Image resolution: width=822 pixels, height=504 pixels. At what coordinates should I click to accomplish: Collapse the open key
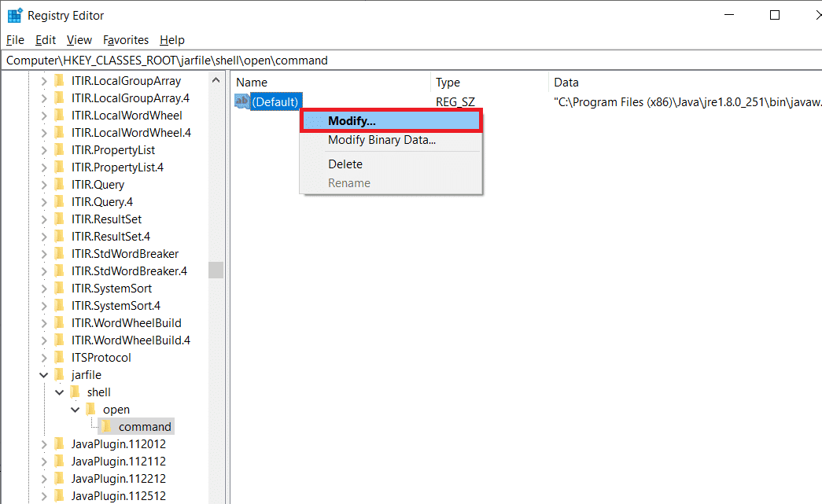point(76,410)
